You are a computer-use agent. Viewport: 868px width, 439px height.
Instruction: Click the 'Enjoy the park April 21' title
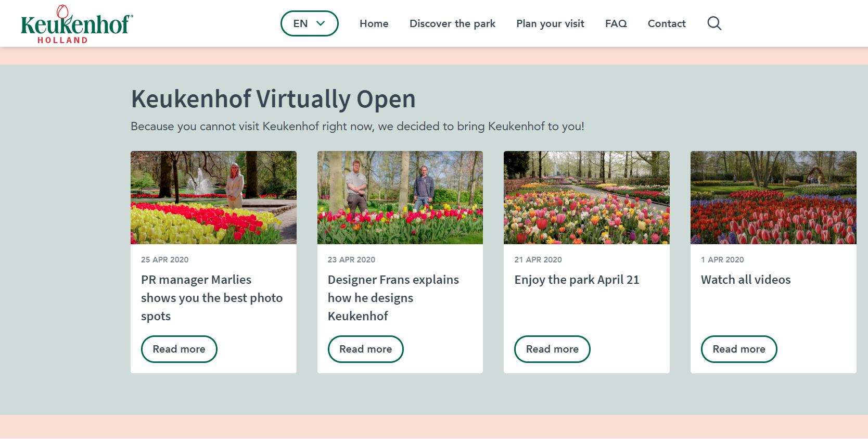(x=577, y=280)
